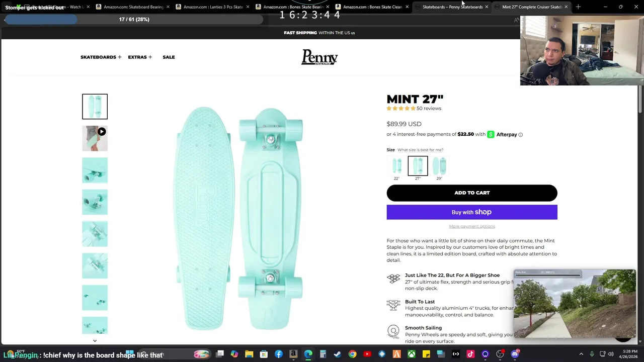Screen dimensions: 644x362
Task: Click the Afterpay info icon
Action: 520,135
